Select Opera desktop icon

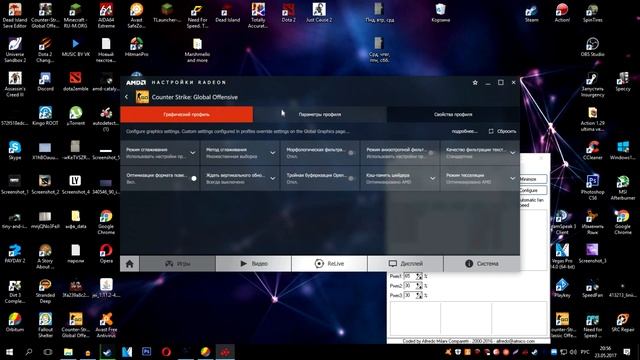pos(106,253)
